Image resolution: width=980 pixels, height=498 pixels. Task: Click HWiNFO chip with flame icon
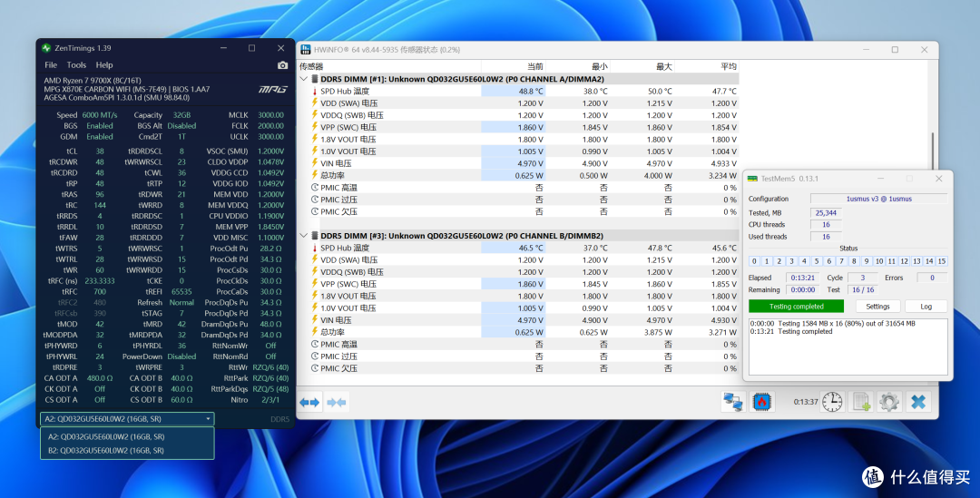click(761, 402)
